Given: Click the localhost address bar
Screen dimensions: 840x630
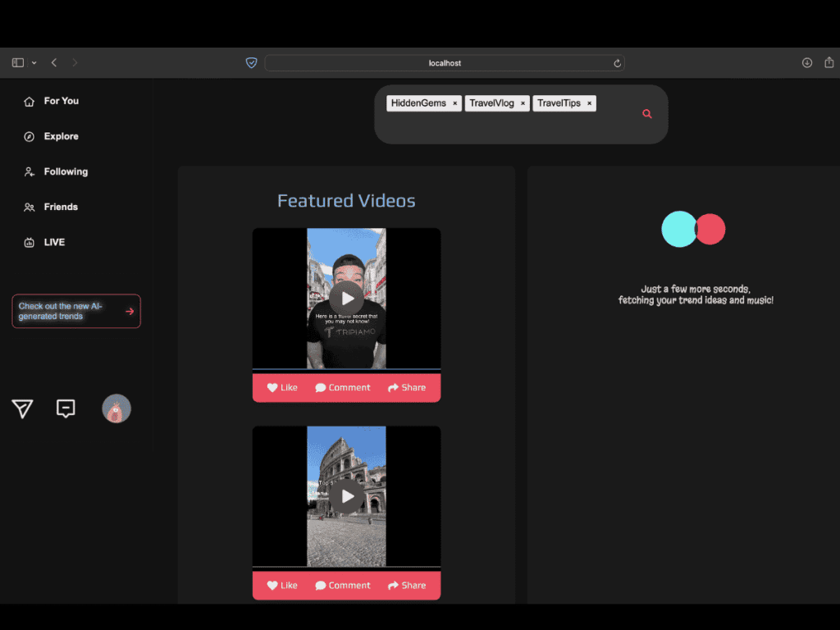Looking at the screenshot, I should [x=443, y=63].
